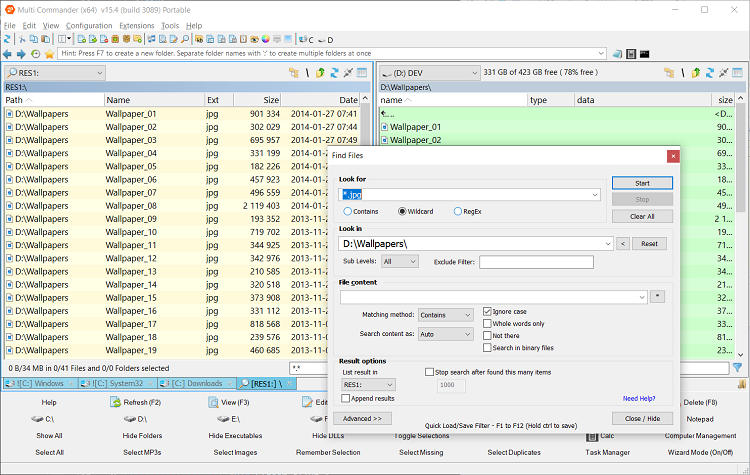The height and width of the screenshot is (475, 750).
Task: Expand the Matching method dropdown
Action: point(446,314)
